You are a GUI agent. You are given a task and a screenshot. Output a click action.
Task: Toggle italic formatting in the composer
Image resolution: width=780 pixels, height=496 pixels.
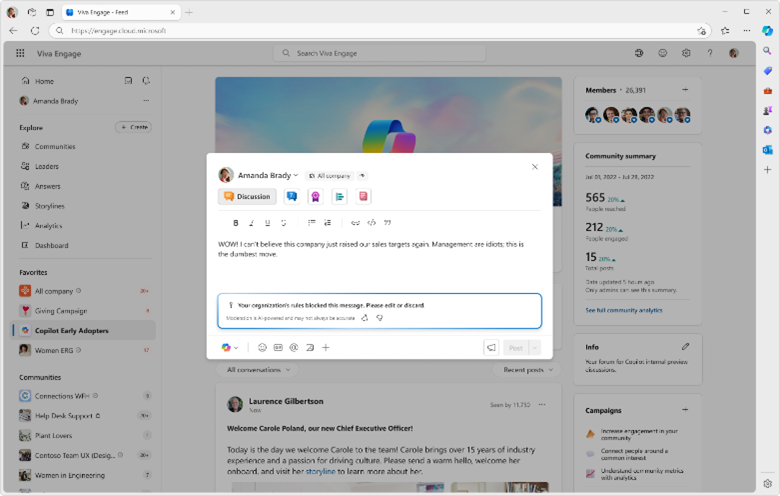tap(252, 223)
